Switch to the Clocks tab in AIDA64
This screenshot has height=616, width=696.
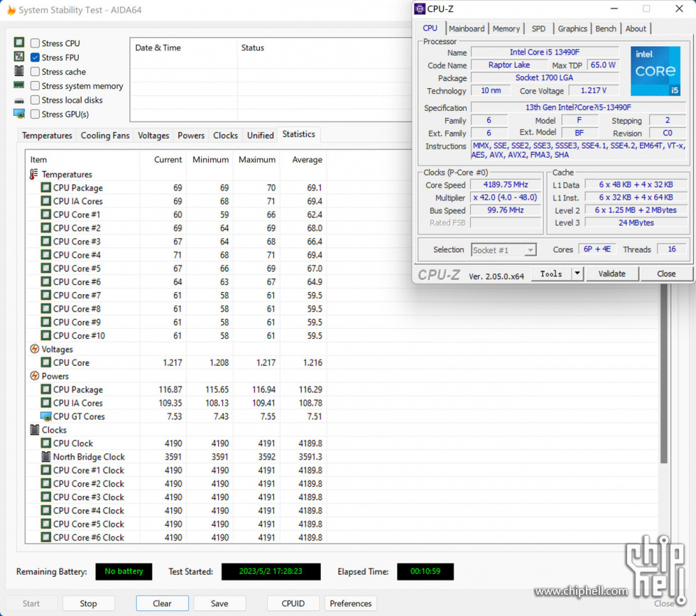[x=226, y=136]
